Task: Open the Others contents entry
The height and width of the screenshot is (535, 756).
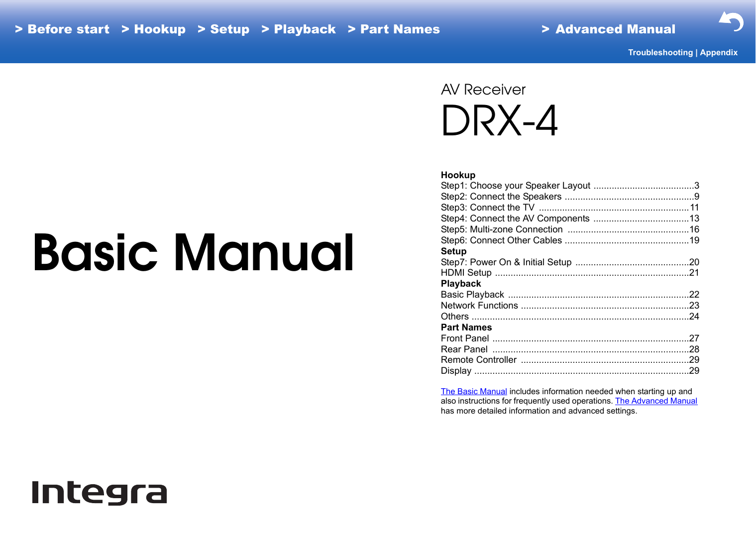Action: [570, 317]
